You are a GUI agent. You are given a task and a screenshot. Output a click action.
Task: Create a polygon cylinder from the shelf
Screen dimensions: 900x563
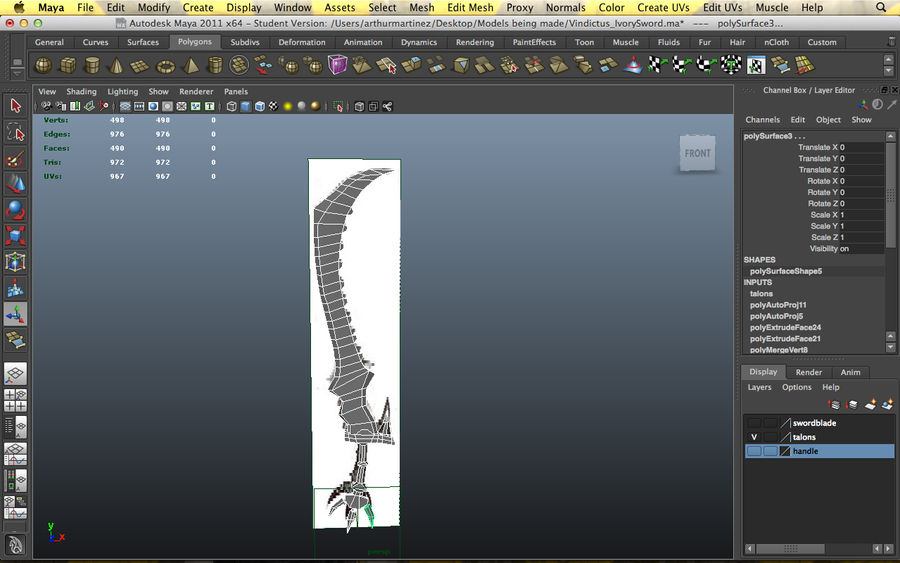click(92, 65)
